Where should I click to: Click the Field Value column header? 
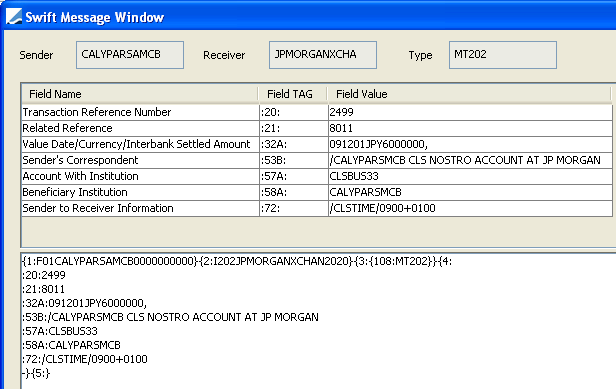point(469,94)
